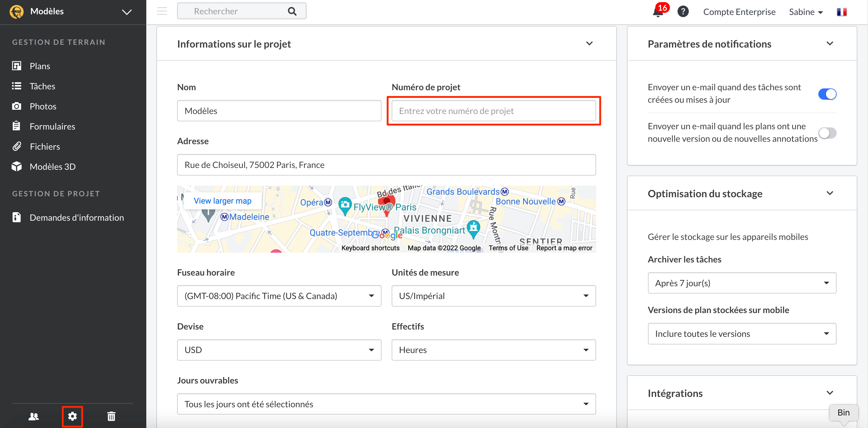Open the Sabine user menu
Viewport: 868px width, 428px height.
click(x=806, y=12)
